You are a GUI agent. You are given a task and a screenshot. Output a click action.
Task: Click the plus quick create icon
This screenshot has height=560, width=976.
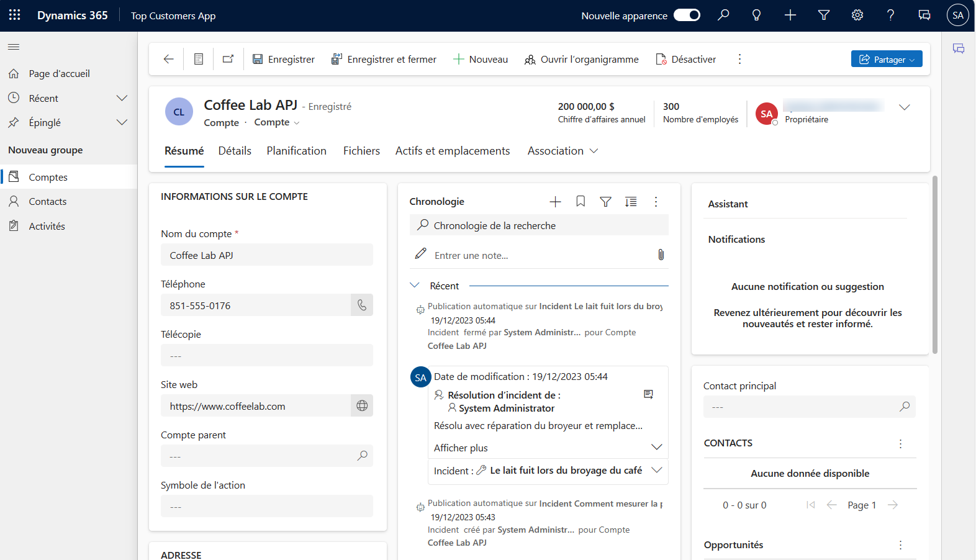[x=790, y=15]
